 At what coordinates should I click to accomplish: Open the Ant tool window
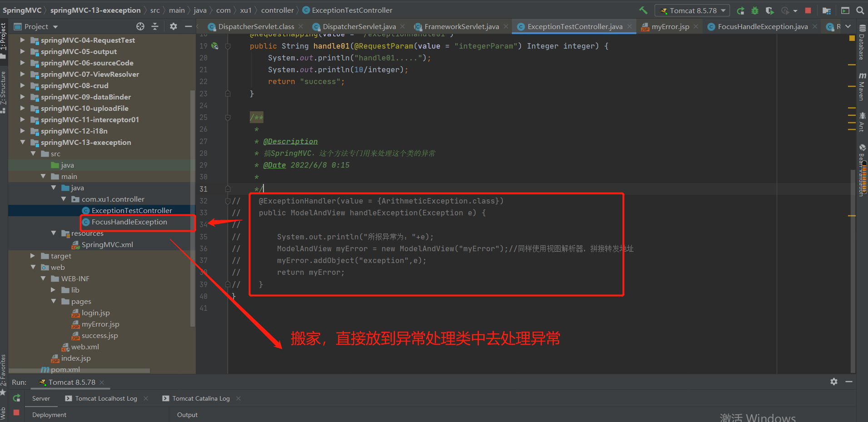pyautogui.click(x=861, y=122)
